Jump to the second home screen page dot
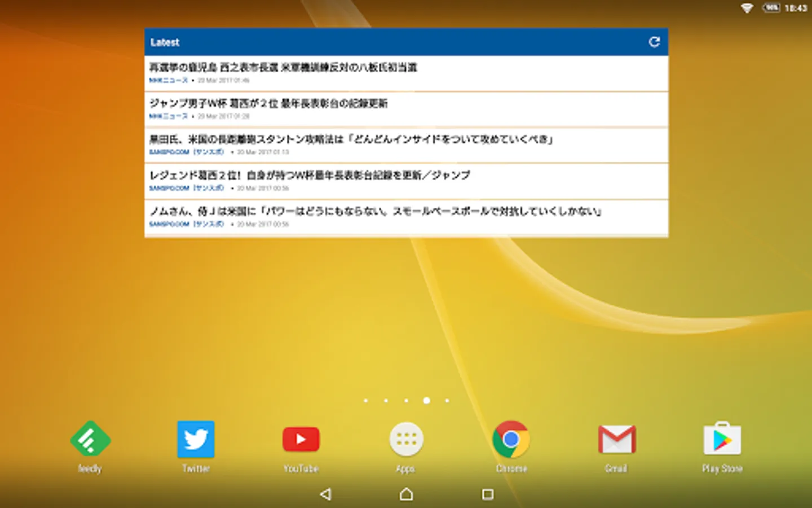812x508 pixels. (x=386, y=401)
